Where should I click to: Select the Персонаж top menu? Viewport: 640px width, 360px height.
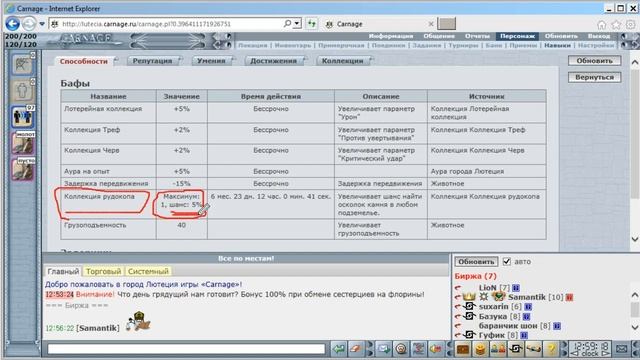click(517, 36)
